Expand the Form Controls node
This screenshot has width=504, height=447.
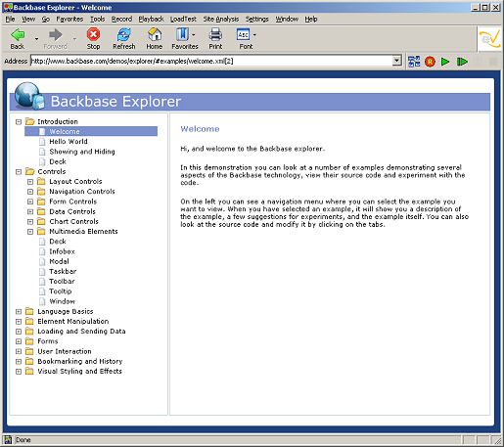[30, 201]
